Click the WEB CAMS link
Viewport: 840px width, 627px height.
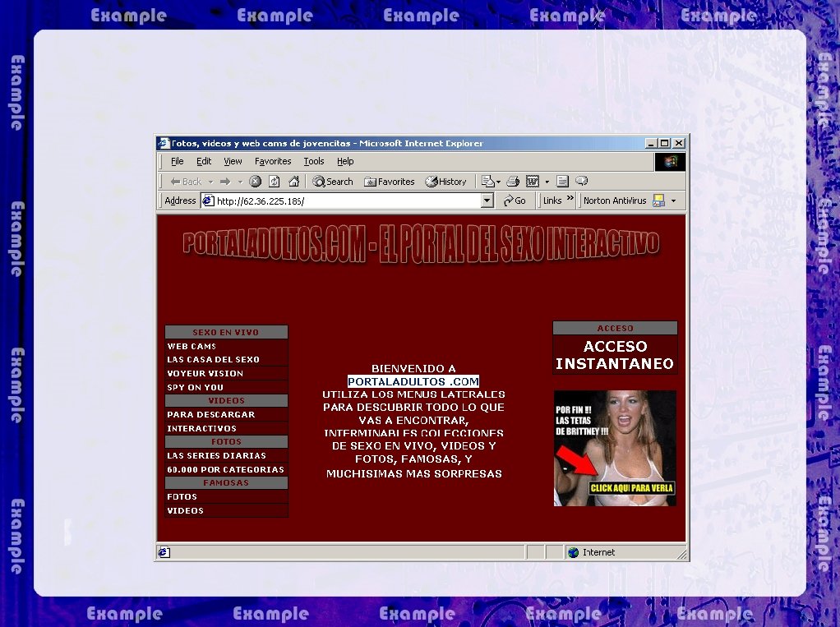(x=192, y=347)
